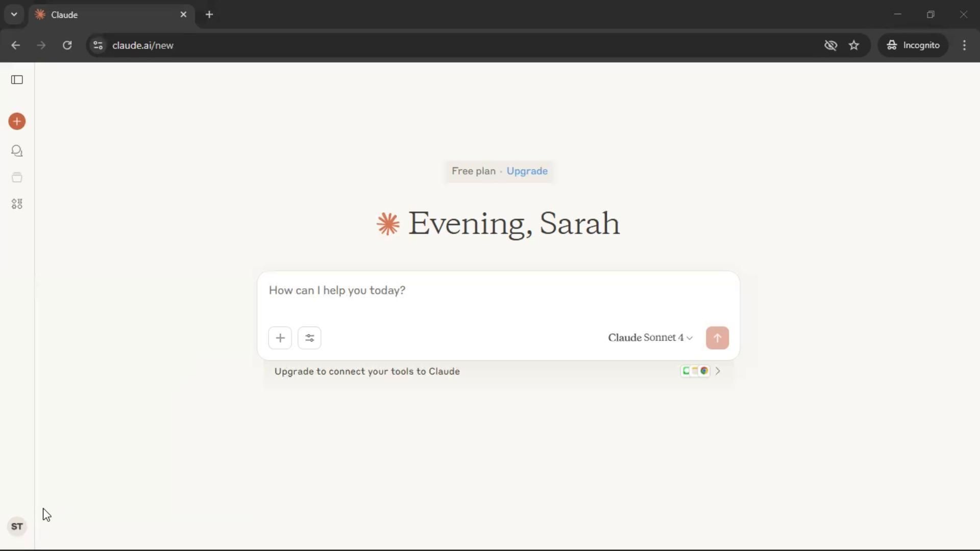Open the ST profile avatar
Screen dimensions: 980x551
click(x=17, y=526)
